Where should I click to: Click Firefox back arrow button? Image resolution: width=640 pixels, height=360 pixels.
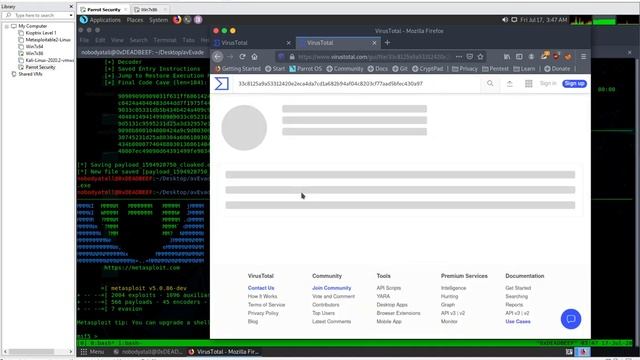pos(218,57)
